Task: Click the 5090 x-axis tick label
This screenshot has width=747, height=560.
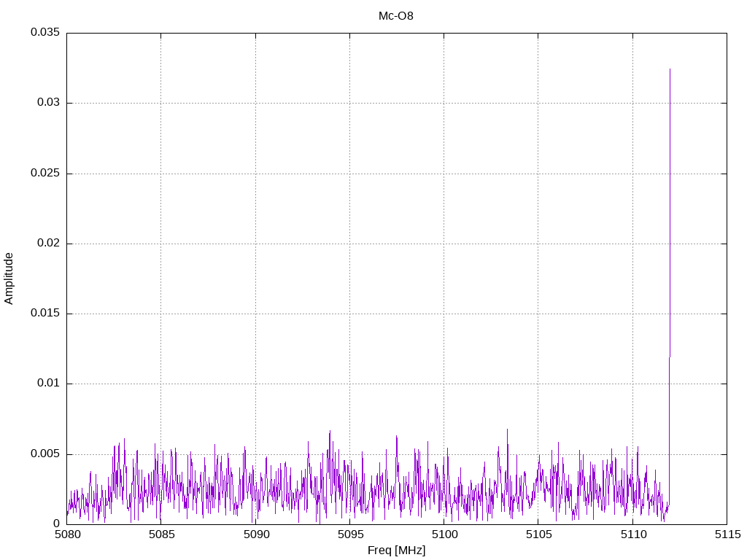Action: 255,535
